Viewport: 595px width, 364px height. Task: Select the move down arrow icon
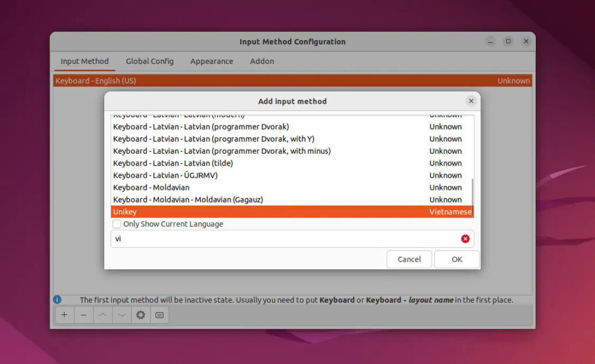pos(121,315)
